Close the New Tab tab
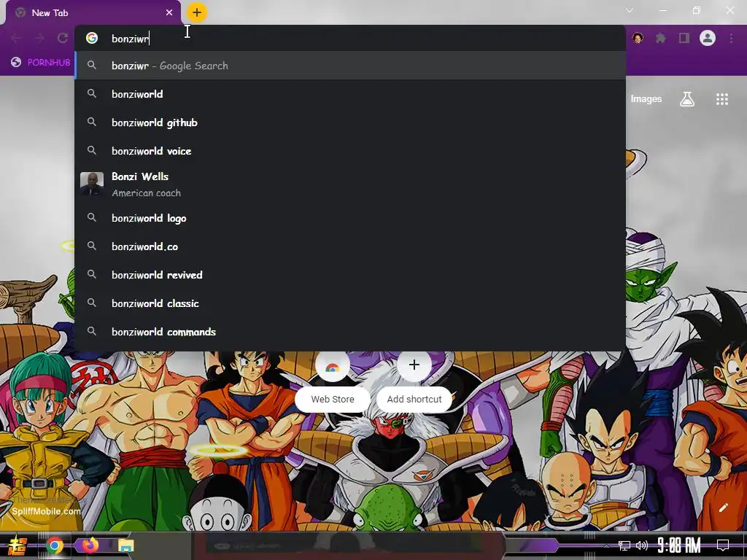Viewport: 747px width, 560px height. 169,12
